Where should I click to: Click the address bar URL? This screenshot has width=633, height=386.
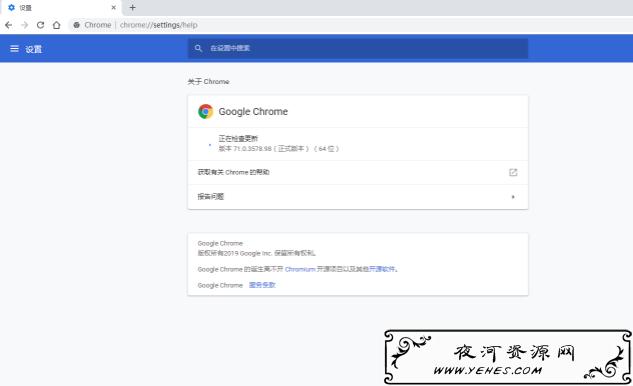click(x=158, y=25)
